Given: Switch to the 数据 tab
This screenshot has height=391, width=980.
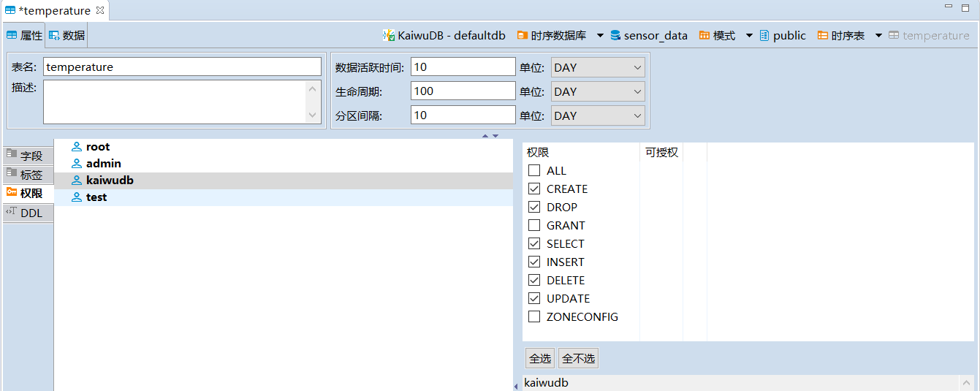Looking at the screenshot, I should coord(67,35).
